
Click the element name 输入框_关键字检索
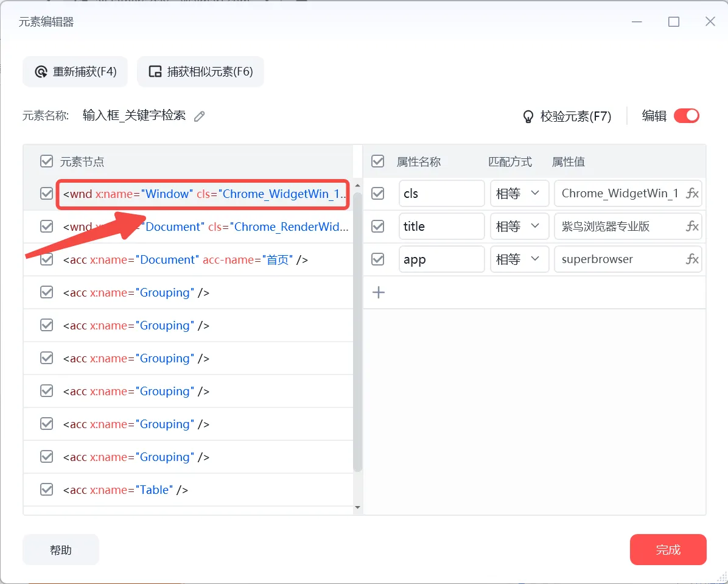click(x=134, y=115)
